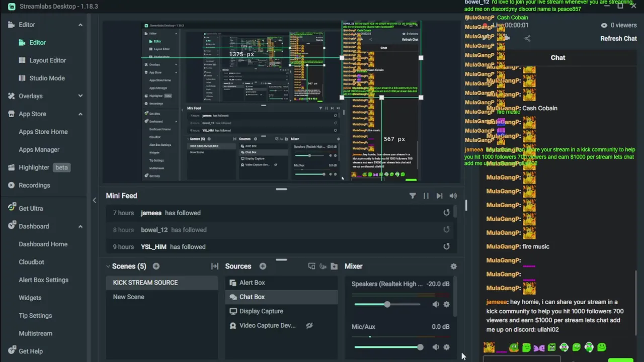The height and width of the screenshot is (362, 644).
Task: Click the share icon in chat panel
Action: click(527, 38)
